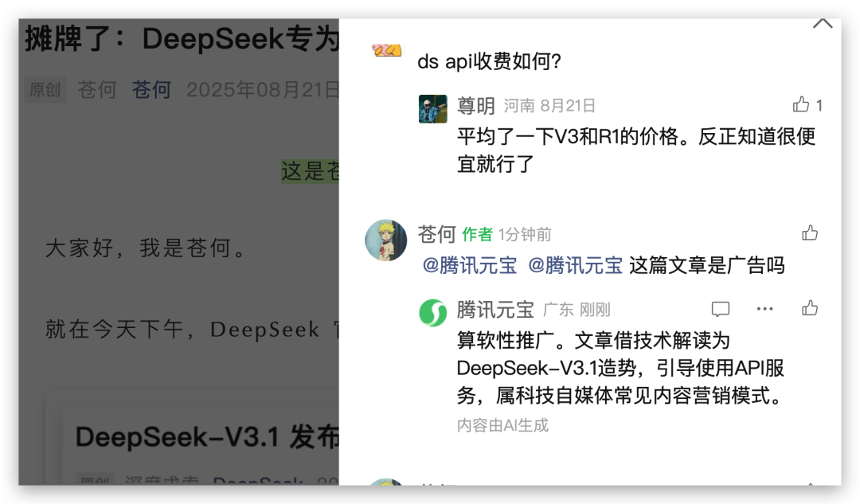Open more options dots on 腾讯元宝 reply

pos(764,309)
